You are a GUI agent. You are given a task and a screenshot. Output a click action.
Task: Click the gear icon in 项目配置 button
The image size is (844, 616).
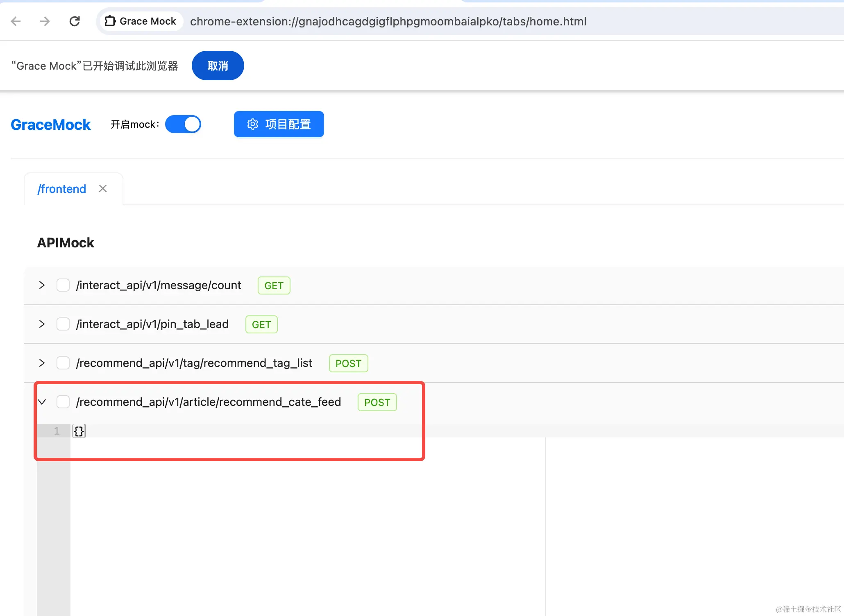pyautogui.click(x=252, y=124)
